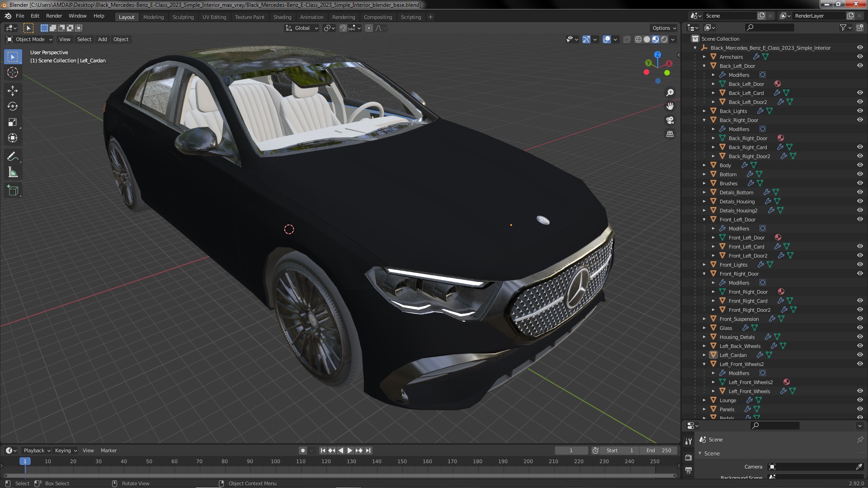Viewport: 868px width, 488px height.
Task: Select the Transform tool
Action: point(13,138)
